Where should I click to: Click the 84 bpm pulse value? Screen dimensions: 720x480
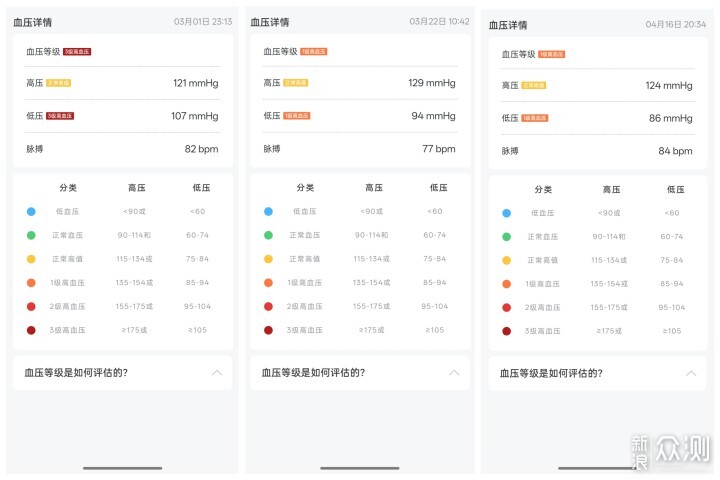pos(675,151)
